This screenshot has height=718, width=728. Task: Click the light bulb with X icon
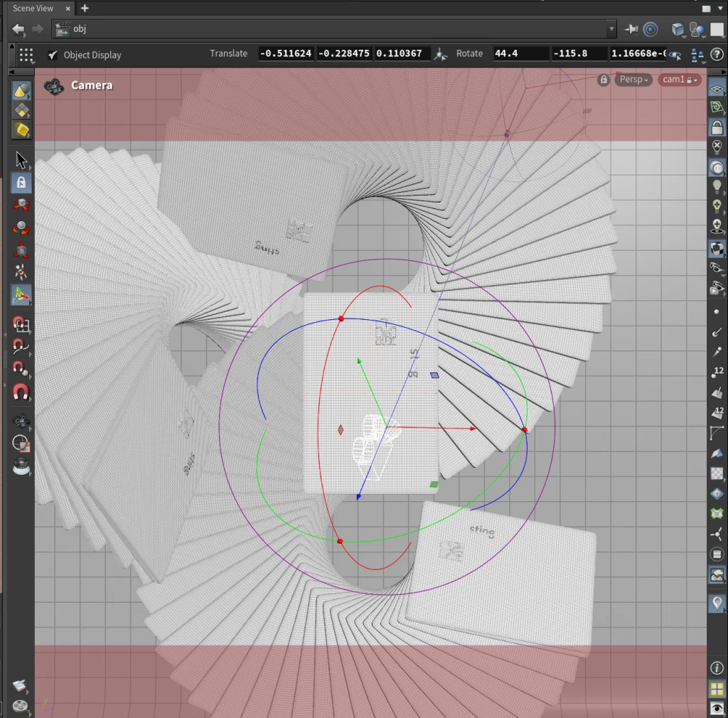pyautogui.click(x=717, y=148)
